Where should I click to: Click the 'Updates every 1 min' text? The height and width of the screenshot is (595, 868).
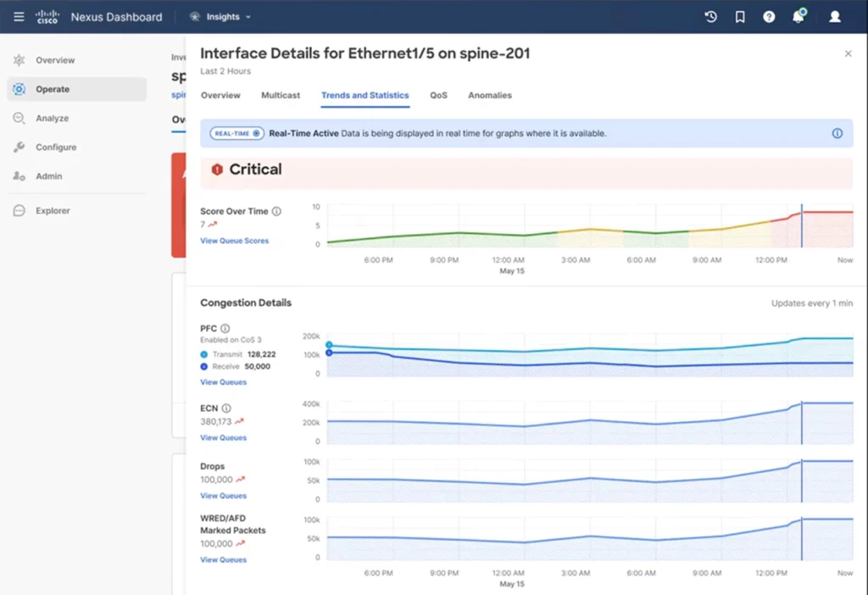click(x=812, y=303)
